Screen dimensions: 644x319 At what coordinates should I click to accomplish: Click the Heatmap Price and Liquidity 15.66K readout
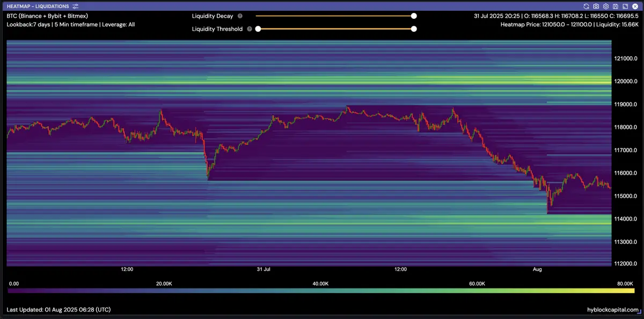coord(569,25)
